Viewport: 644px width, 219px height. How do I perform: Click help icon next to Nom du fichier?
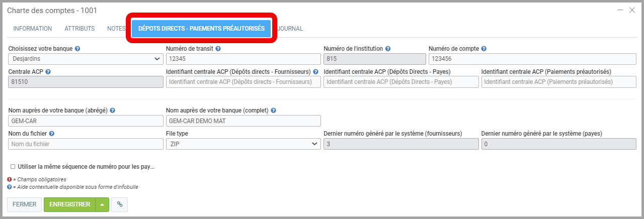(52, 134)
